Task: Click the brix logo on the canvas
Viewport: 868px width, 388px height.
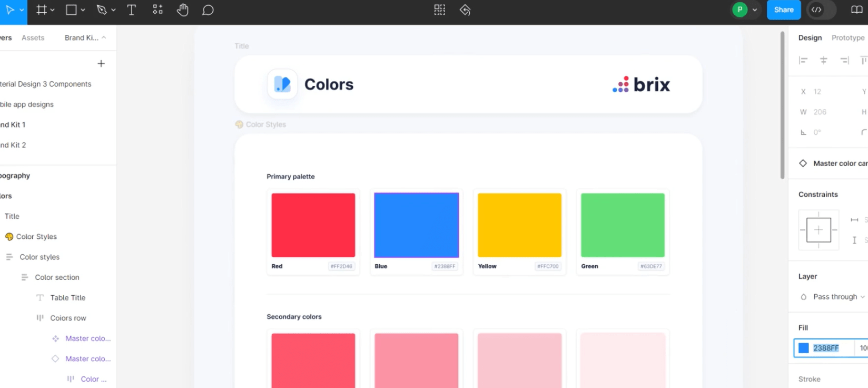Action: point(641,84)
